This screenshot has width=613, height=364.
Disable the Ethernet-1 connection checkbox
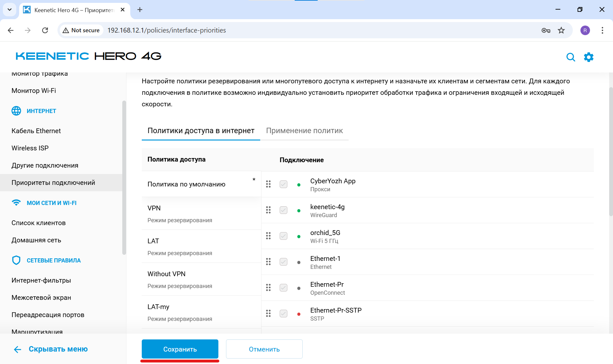click(283, 262)
